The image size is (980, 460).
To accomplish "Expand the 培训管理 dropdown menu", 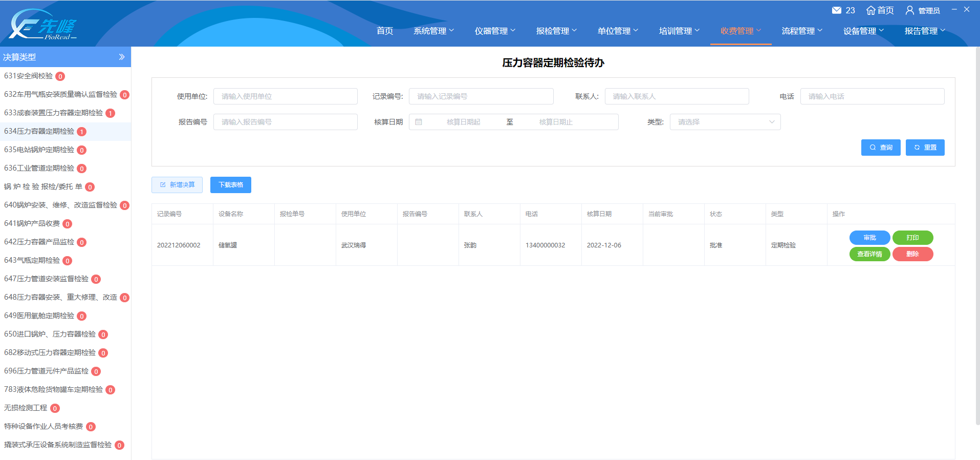I will tap(680, 31).
